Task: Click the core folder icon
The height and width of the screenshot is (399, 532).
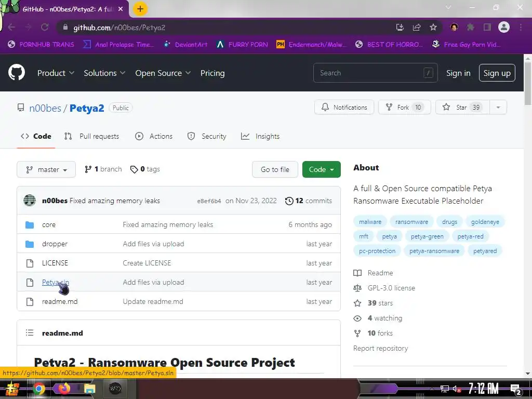Action: click(x=30, y=224)
